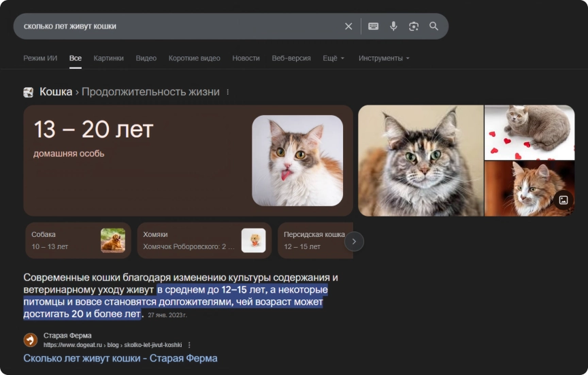Click the Старая Ферма site name

[x=67, y=336]
